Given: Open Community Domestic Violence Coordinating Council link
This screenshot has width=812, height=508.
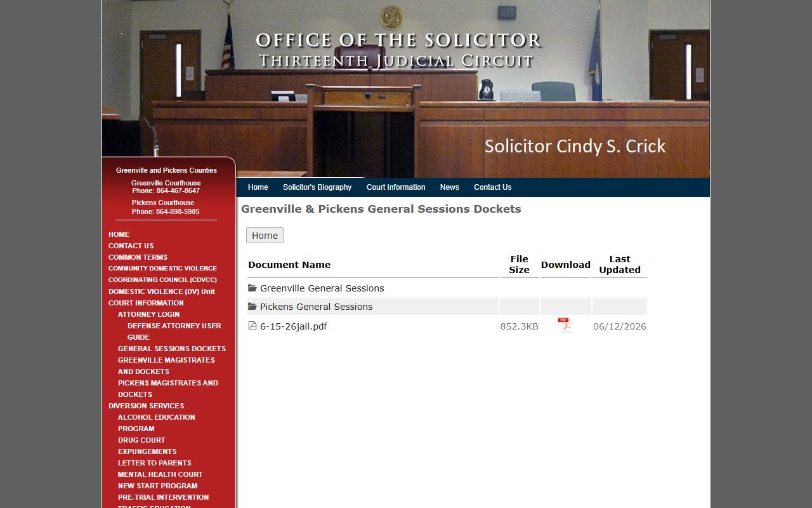Looking at the screenshot, I should (x=162, y=274).
